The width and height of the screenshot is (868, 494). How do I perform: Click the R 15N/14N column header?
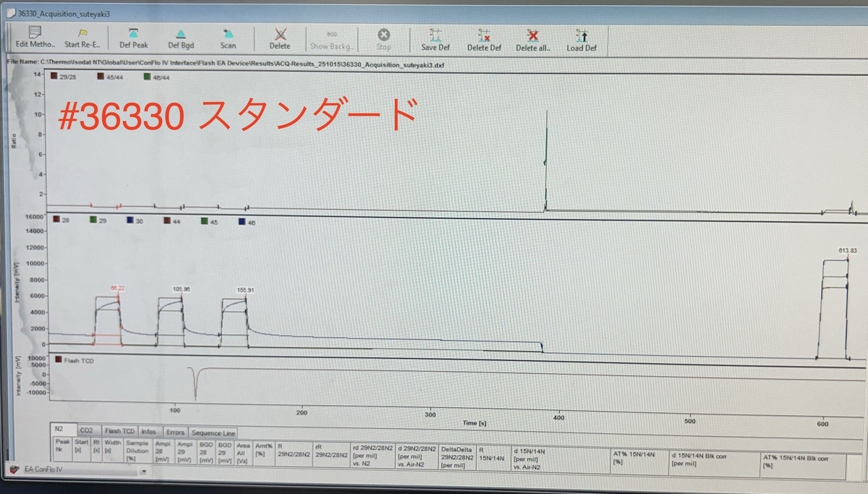[x=494, y=457]
